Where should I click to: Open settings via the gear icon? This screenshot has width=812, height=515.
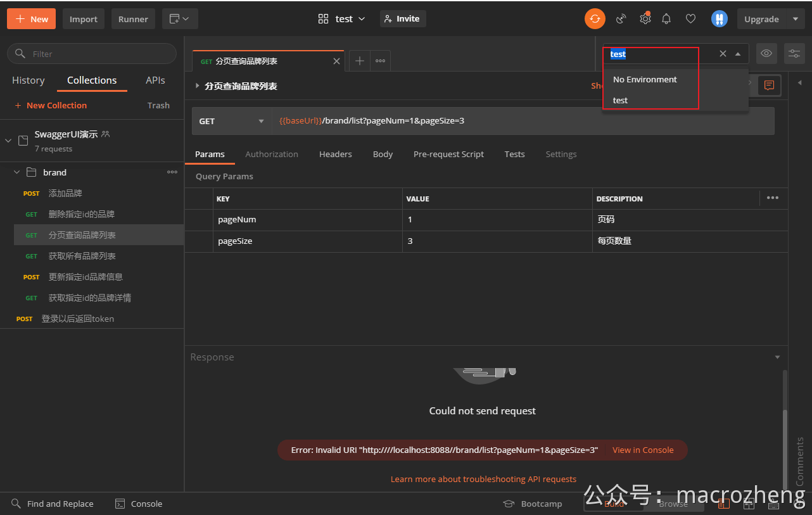tap(645, 19)
